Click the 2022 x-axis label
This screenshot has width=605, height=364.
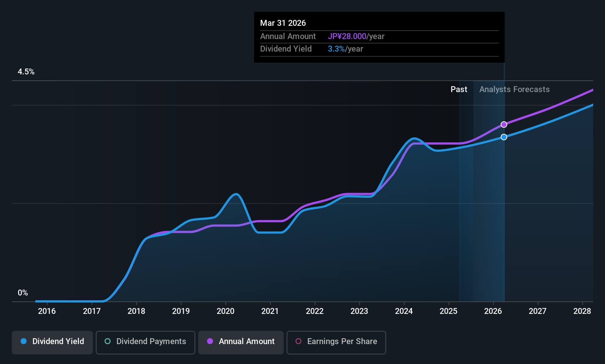click(x=315, y=311)
